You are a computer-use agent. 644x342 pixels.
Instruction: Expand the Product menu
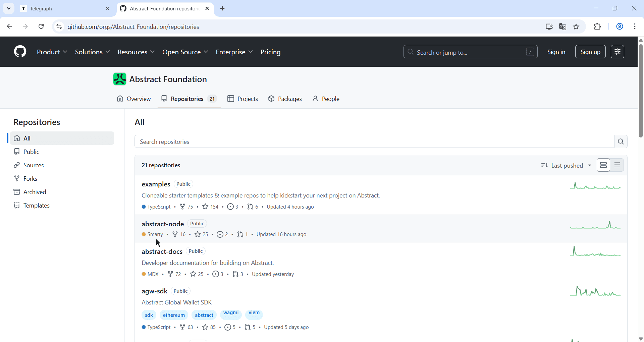coord(52,52)
